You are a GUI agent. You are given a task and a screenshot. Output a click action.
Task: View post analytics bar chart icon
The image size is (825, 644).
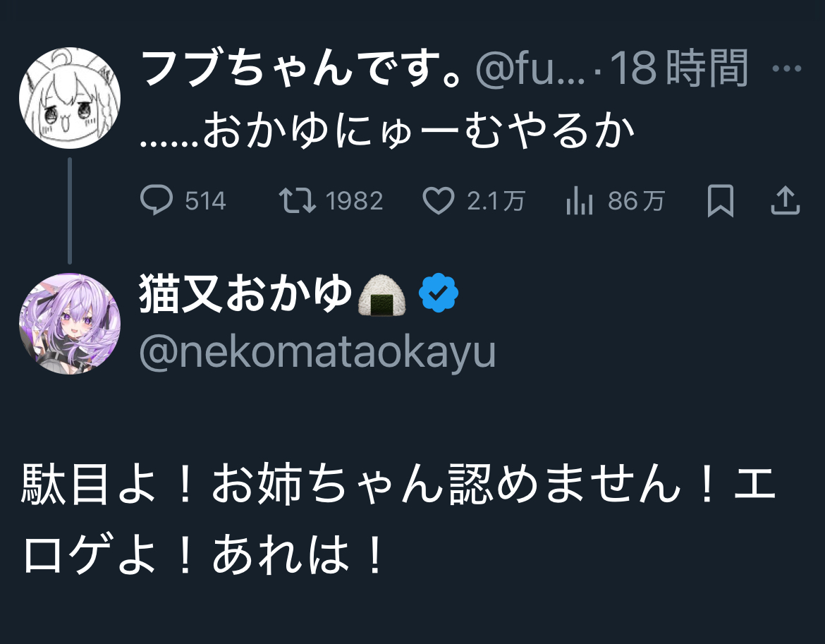point(580,202)
